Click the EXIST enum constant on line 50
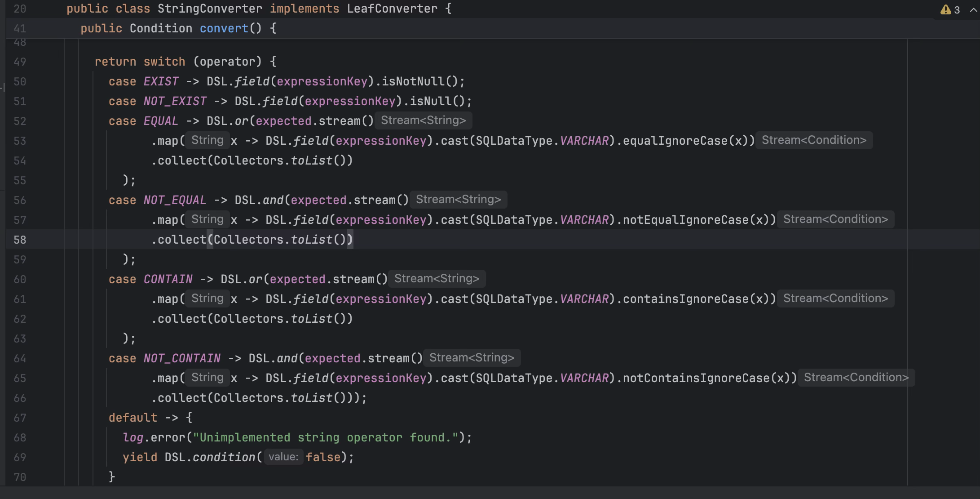980x499 pixels. [x=161, y=81]
